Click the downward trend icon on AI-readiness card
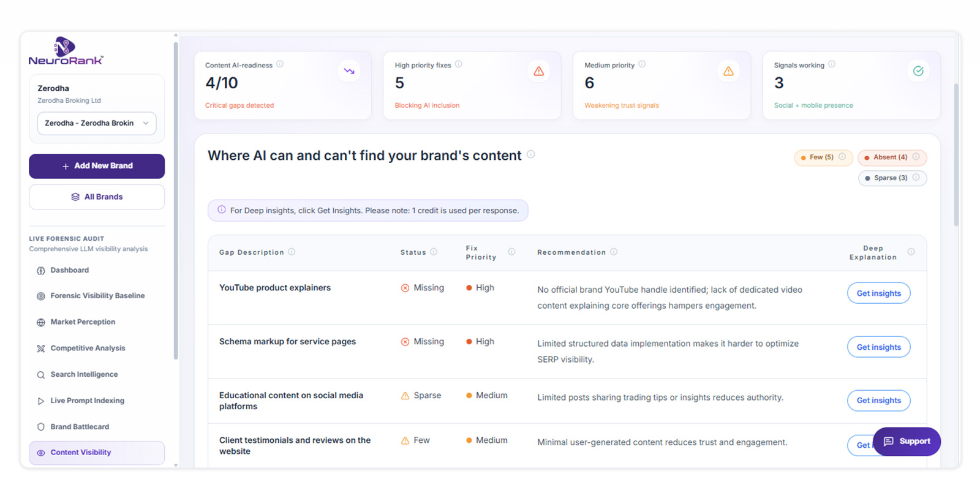Screen dimensions: 980x498 click(349, 71)
